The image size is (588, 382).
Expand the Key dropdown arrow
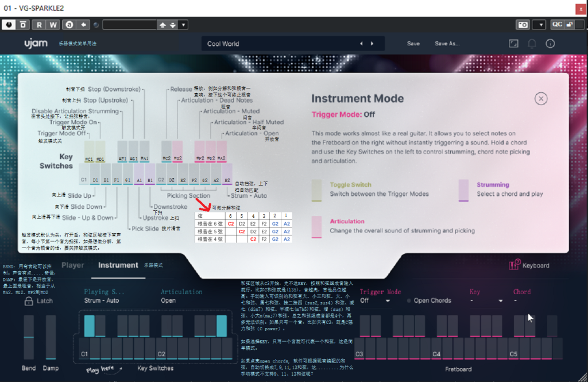[x=500, y=301]
